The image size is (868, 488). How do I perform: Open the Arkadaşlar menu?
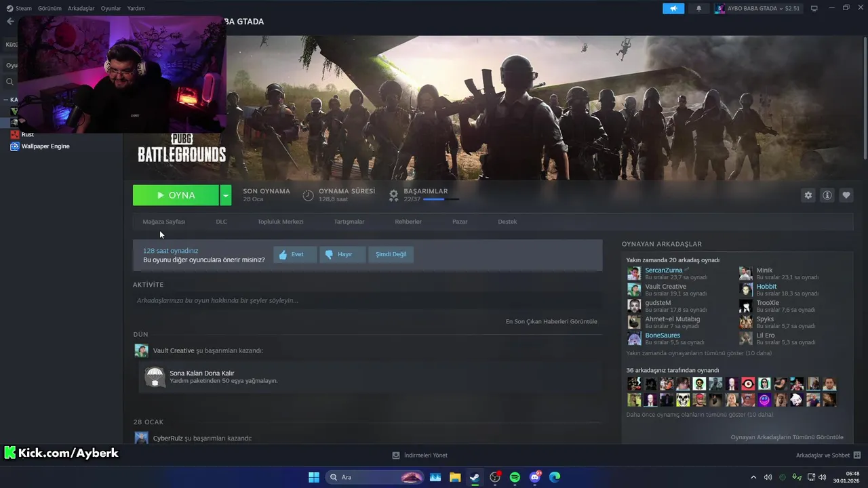pos(81,8)
